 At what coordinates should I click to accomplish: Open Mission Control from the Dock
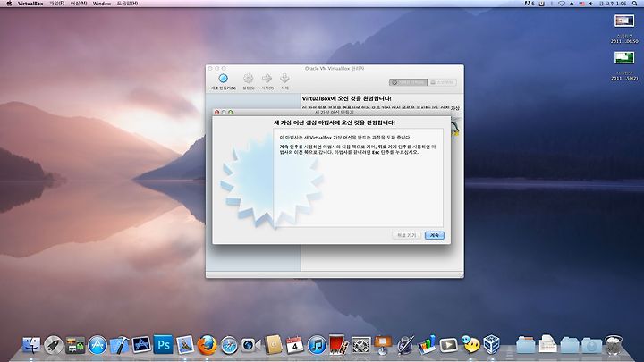click(x=75, y=345)
